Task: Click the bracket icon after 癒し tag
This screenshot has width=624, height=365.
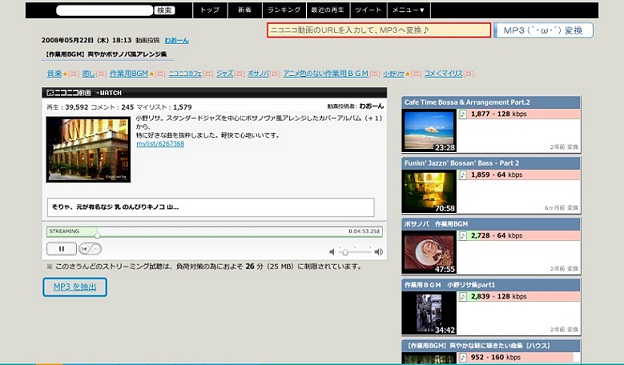Action: coord(101,74)
